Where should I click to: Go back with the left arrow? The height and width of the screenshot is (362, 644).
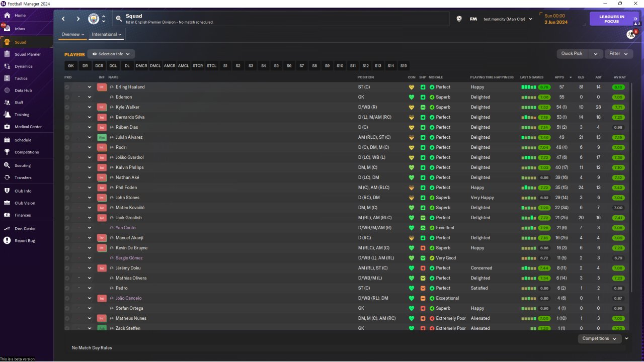point(63,19)
